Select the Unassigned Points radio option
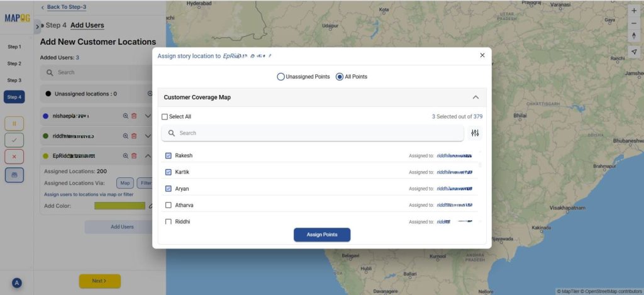The image size is (644, 295). pos(280,77)
